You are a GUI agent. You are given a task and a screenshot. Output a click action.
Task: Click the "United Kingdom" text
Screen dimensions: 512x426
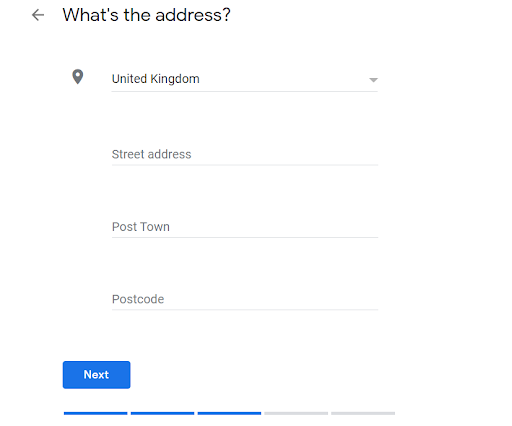(156, 79)
